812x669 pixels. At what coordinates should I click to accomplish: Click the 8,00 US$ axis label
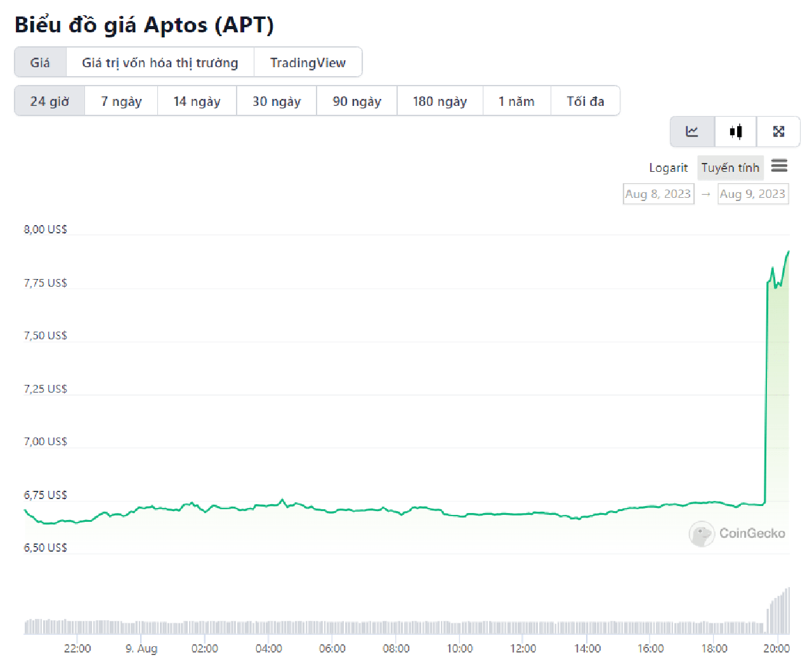tap(46, 229)
